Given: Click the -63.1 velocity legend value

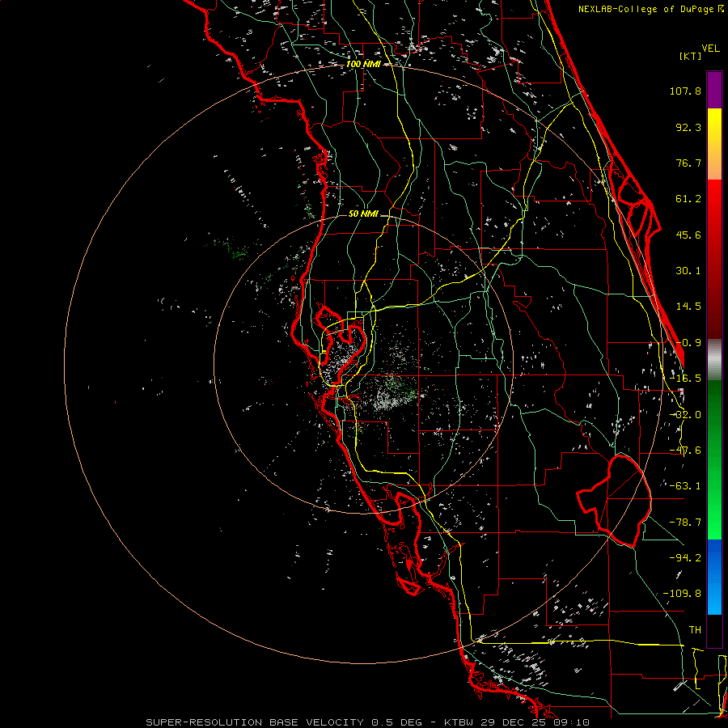Looking at the screenshot, I should tap(685, 486).
